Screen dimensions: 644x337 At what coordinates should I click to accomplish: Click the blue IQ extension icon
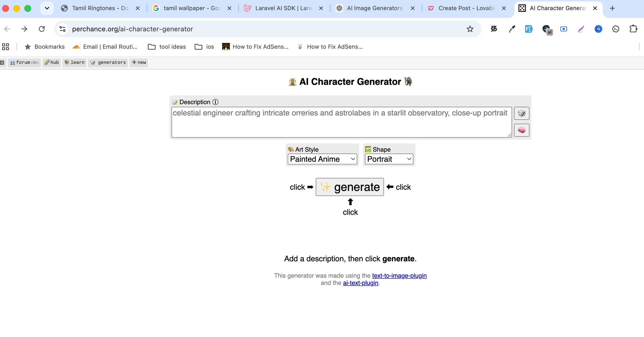[x=598, y=29]
